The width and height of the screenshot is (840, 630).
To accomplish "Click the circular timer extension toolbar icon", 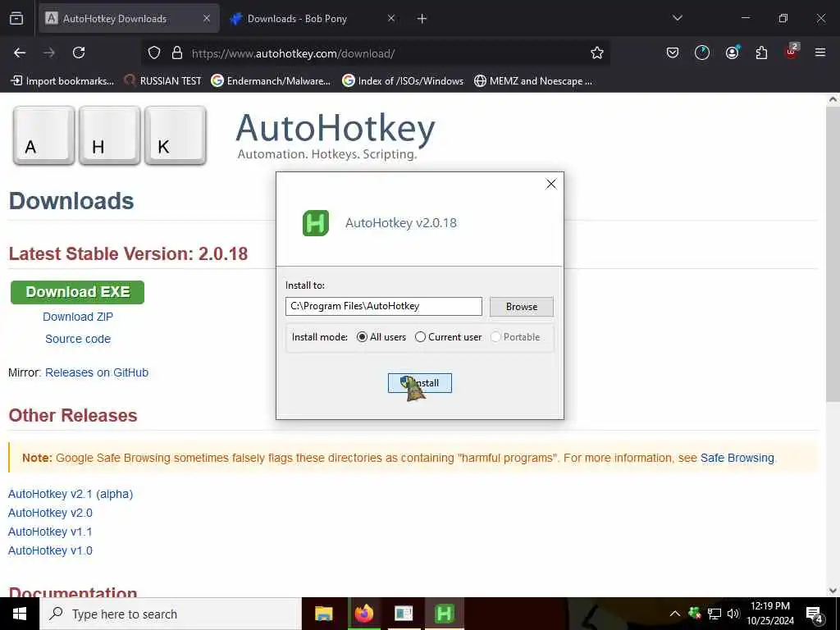I will [702, 52].
